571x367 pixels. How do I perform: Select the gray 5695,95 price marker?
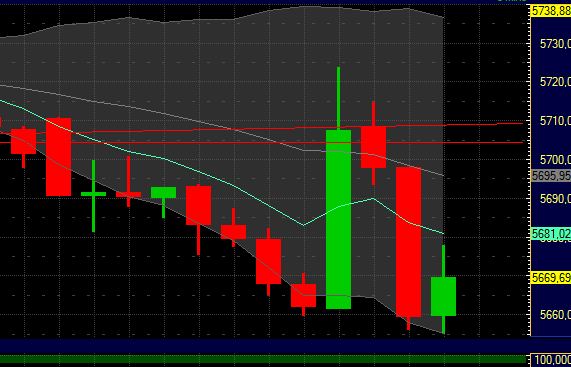coord(551,175)
